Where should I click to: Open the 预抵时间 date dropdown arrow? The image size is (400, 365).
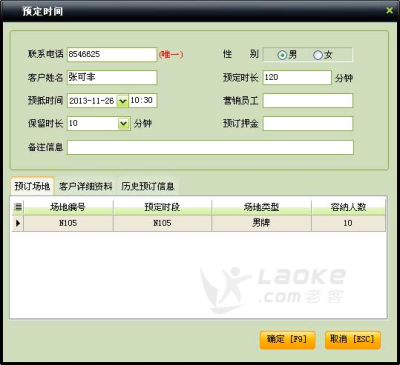pyautogui.click(x=123, y=101)
